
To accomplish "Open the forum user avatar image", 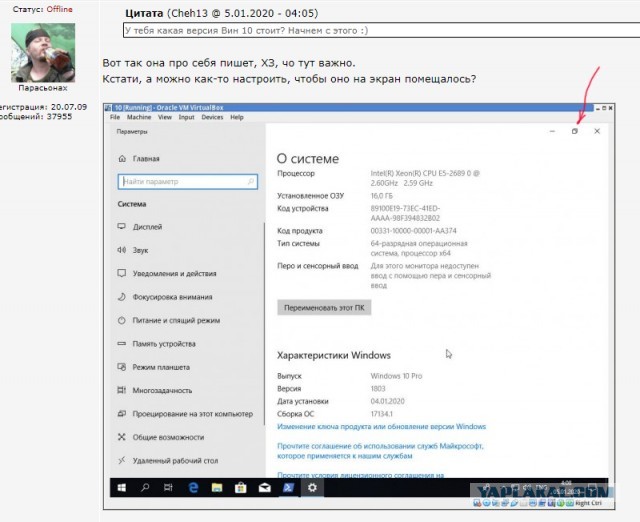I will [x=43, y=53].
